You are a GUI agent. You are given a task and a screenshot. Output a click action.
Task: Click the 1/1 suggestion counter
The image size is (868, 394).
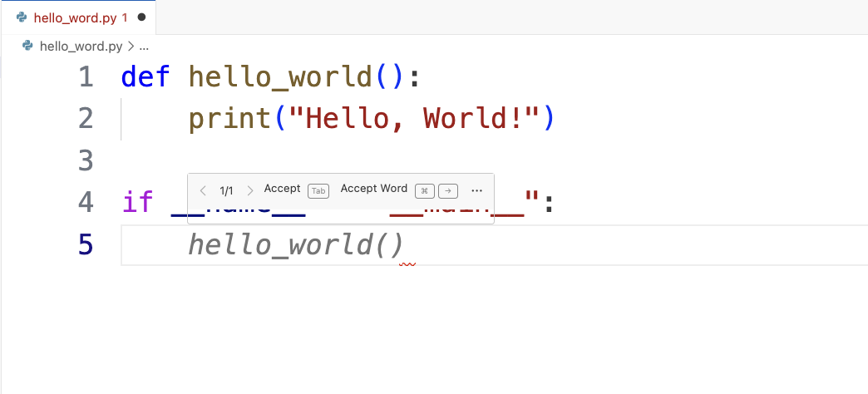(x=226, y=191)
